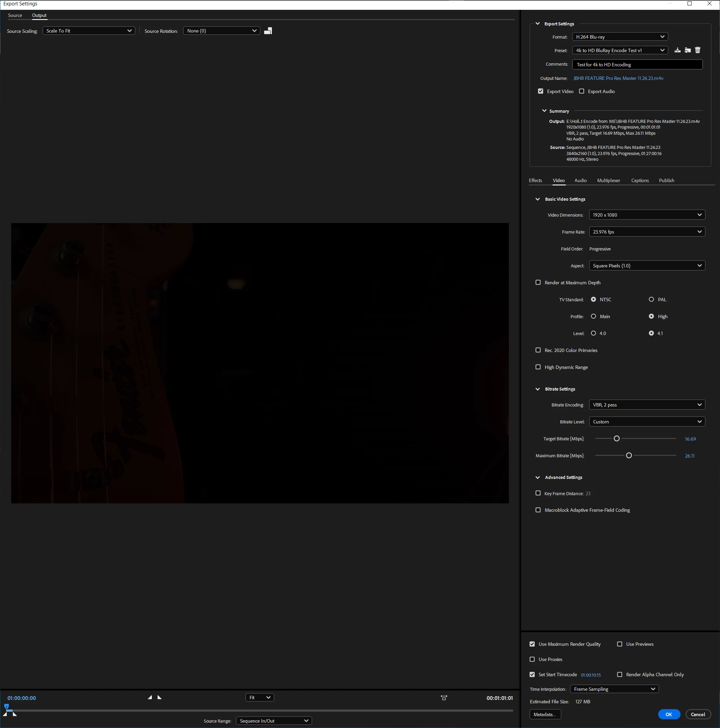Click the Metadata button
This screenshot has height=728, width=720.
click(x=544, y=714)
